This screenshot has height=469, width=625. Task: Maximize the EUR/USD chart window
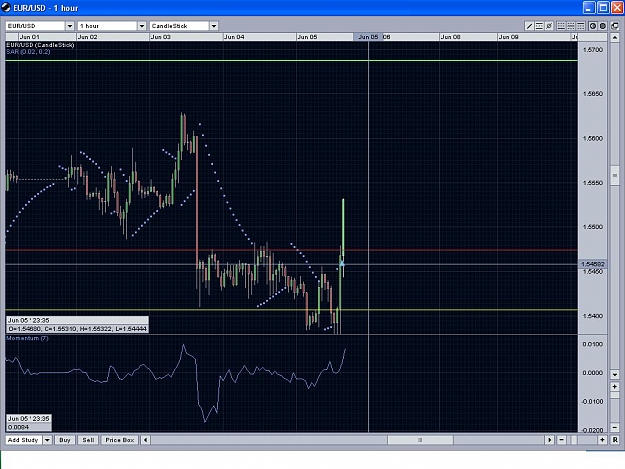603,8
